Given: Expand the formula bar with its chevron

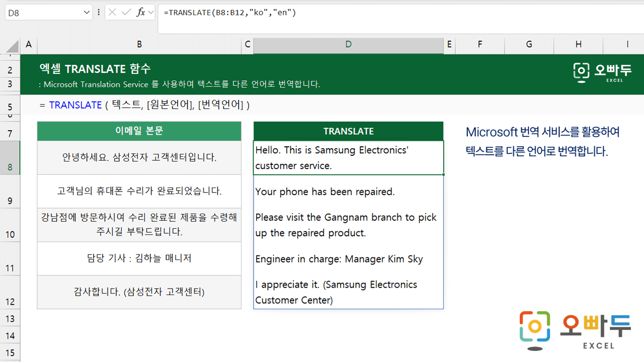Looking at the screenshot, I should [x=152, y=12].
